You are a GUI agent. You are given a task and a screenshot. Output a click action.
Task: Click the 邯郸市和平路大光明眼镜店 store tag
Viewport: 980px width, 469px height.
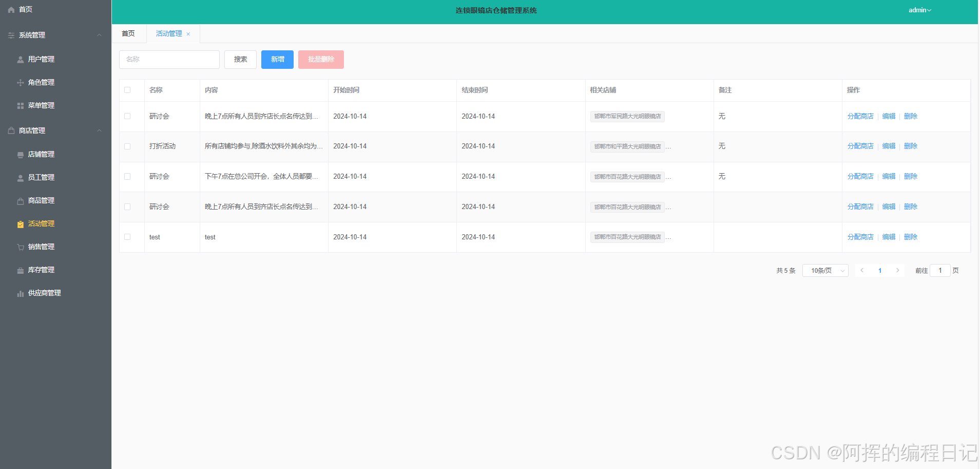tap(627, 146)
